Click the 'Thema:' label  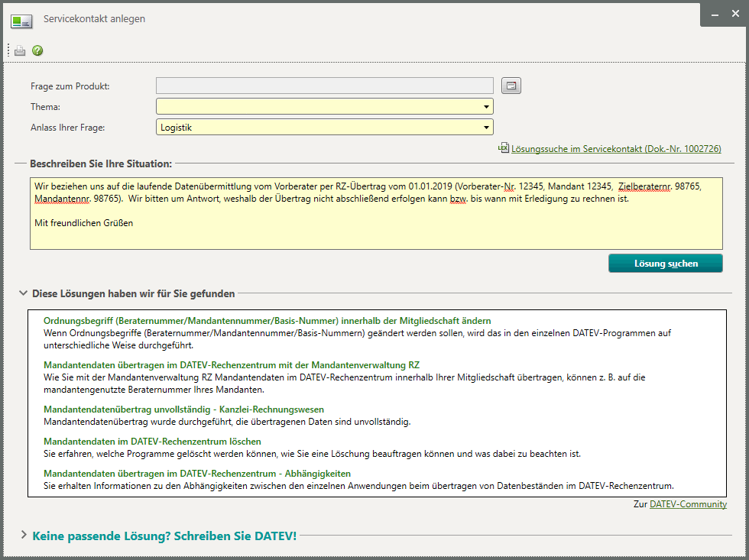tap(45, 107)
